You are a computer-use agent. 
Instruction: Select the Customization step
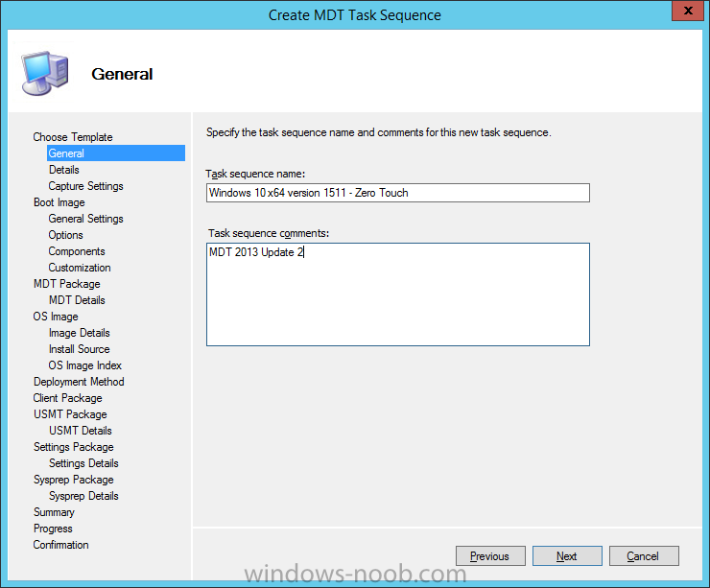80,268
